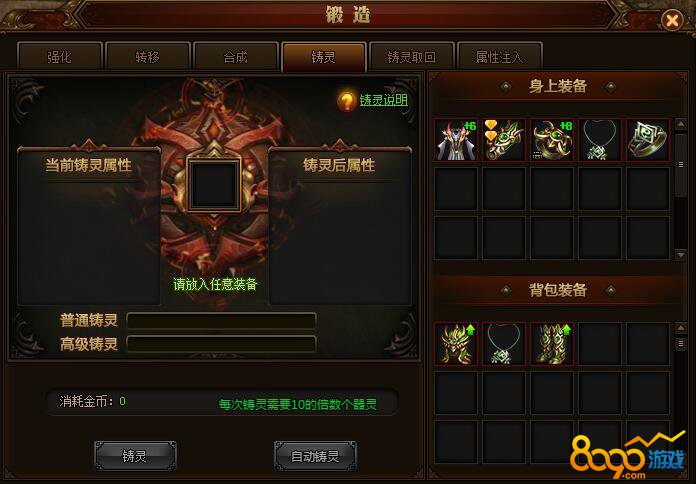The image size is (696, 484).
Task: Select the +8 equipped ring item
Action: 552,139
